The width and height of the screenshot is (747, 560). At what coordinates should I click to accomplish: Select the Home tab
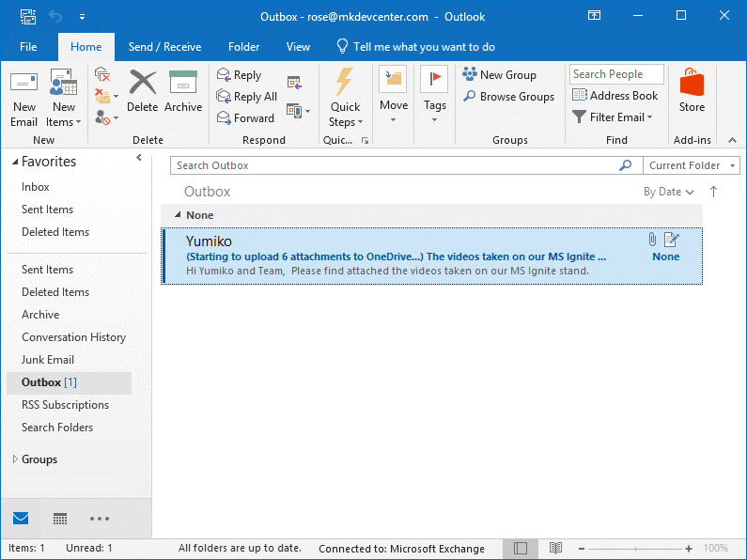pos(86,47)
